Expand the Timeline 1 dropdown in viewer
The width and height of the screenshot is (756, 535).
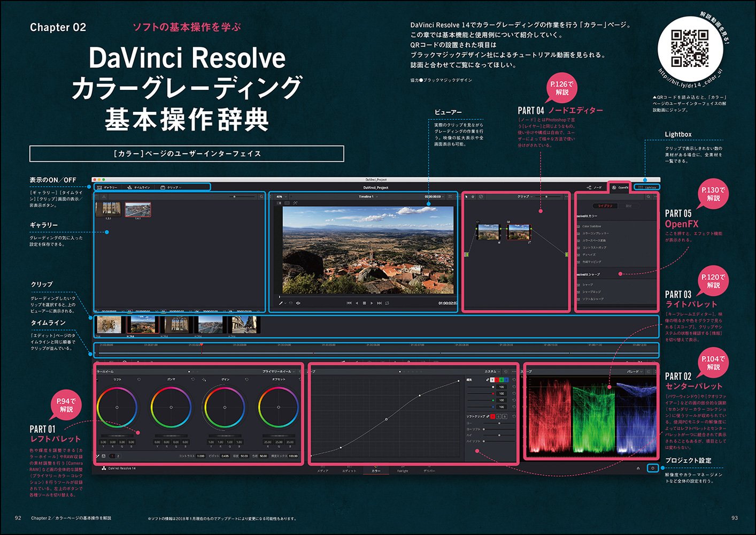[368, 197]
